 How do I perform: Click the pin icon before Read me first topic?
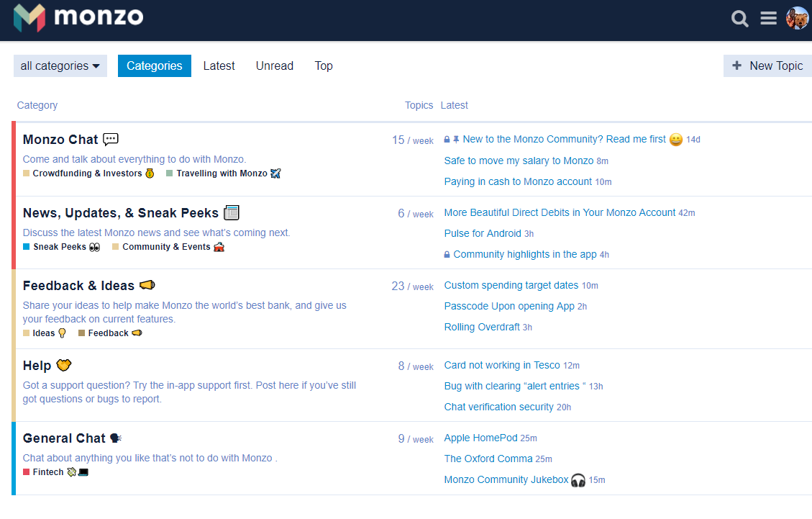(456, 140)
